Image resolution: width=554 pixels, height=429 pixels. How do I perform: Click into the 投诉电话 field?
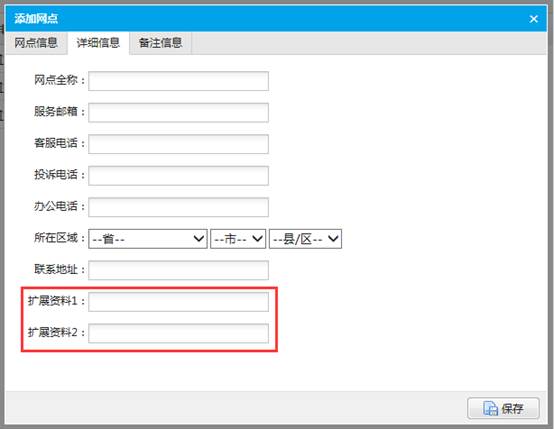point(178,176)
